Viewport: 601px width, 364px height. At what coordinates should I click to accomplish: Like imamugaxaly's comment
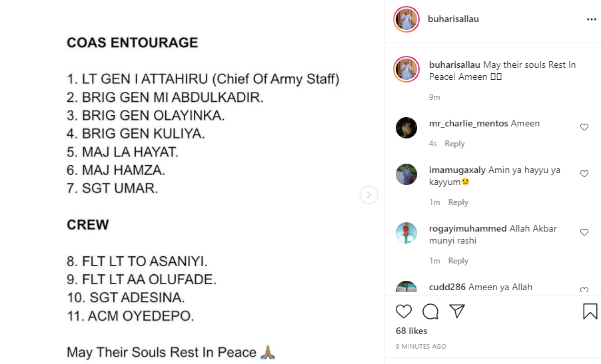tap(584, 174)
